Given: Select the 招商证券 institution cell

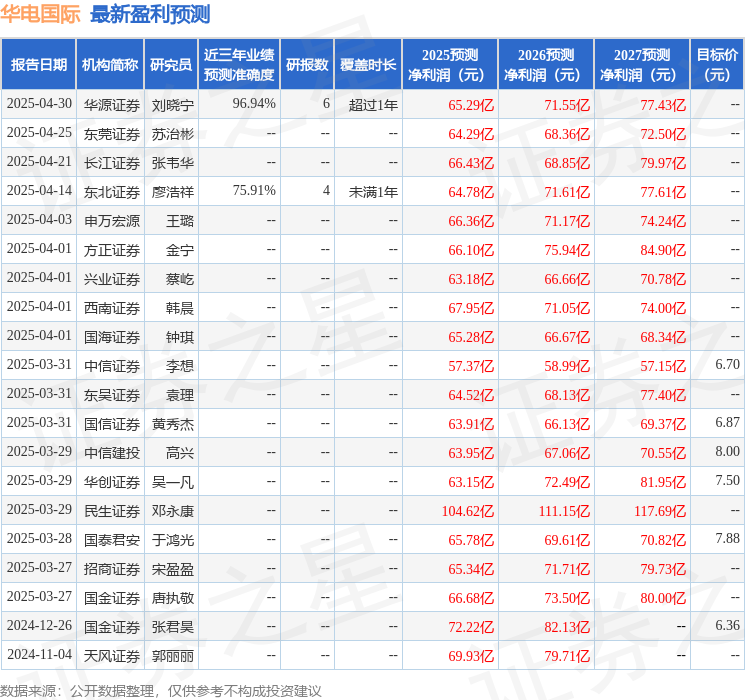Looking at the screenshot, I should [x=112, y=569].
